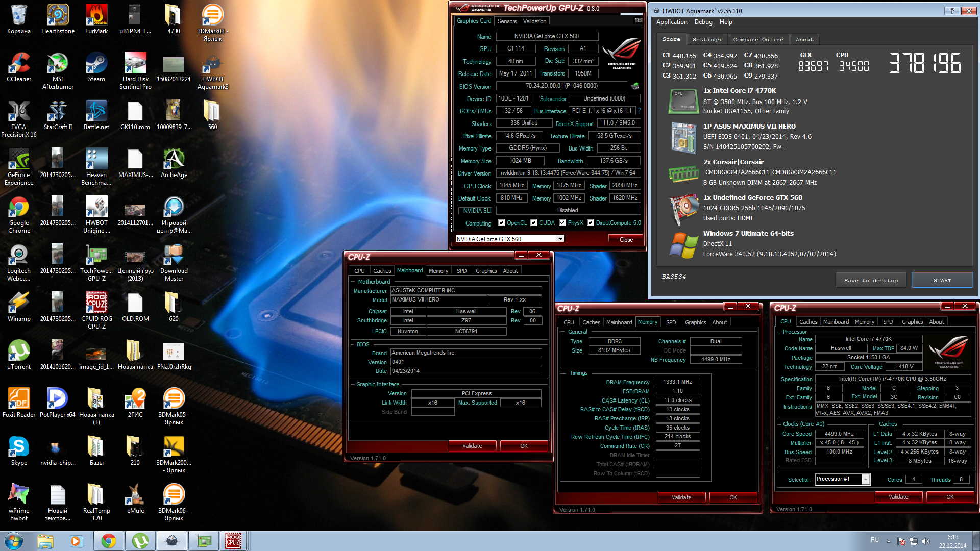
Task: Open Steam from the desktop
Action: [x=96, y=67]
